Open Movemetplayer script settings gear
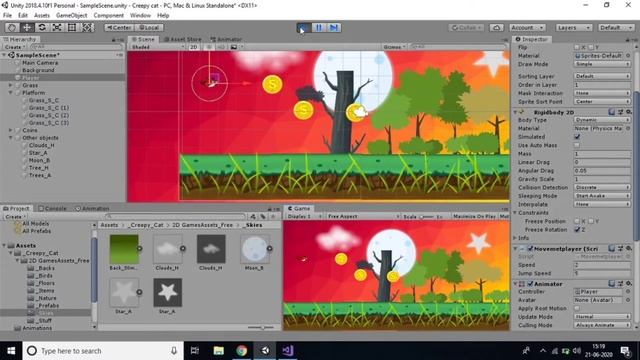Image resolution: width=640 pixels, height=360 pixels. [x=629, y=248]
